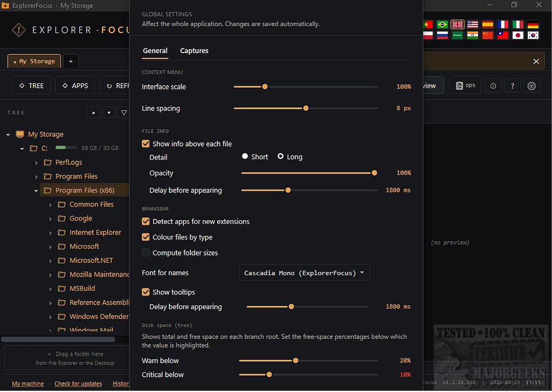Disable Colour files by type

tap(146, 237)
